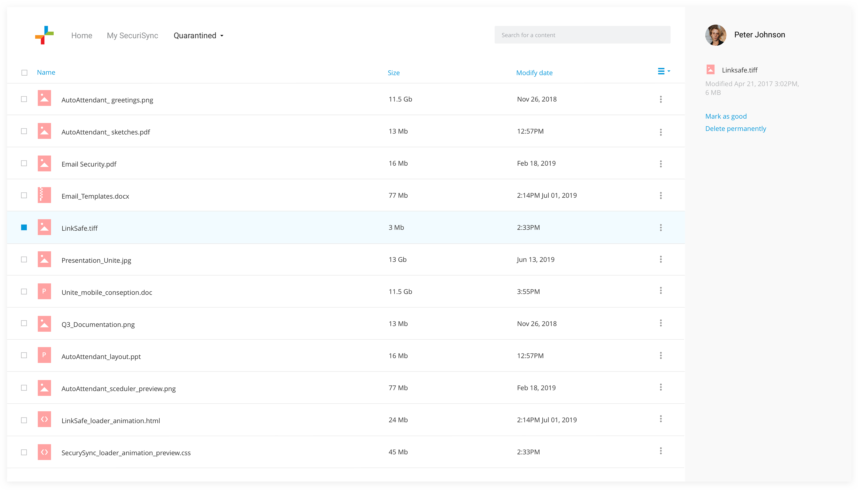
Task: Click code icon of SecurySync_loader_animation_preview.css
Action: click(44, 452)
